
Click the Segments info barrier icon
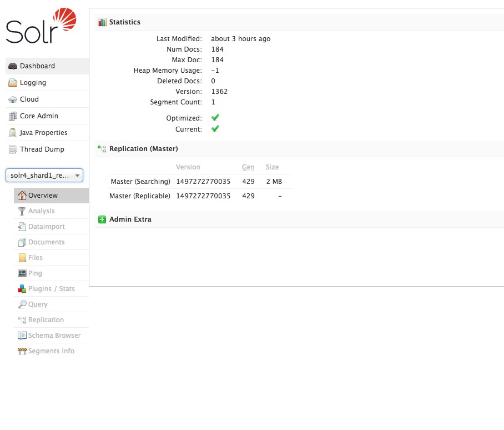pyautogui.click(x=22, y=351)
